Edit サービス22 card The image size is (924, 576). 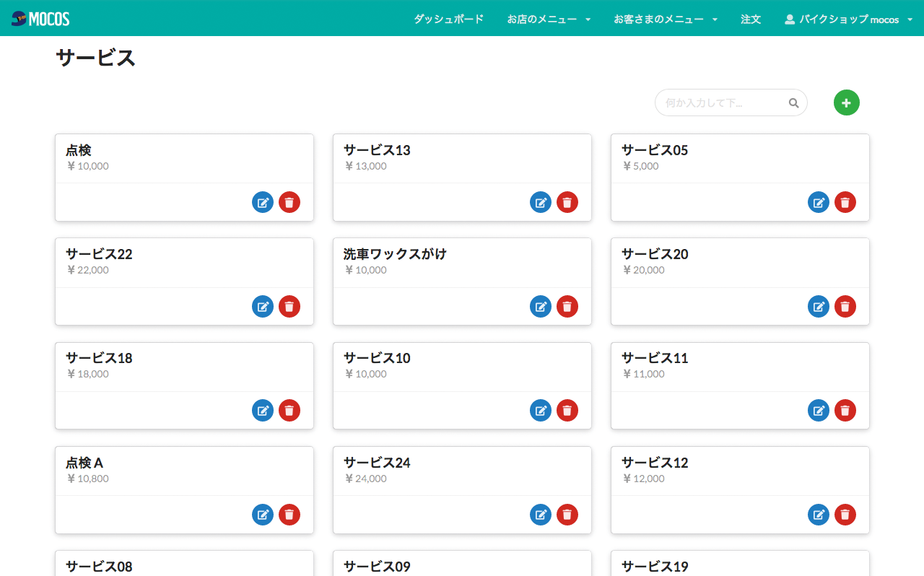tap(263, 306)
